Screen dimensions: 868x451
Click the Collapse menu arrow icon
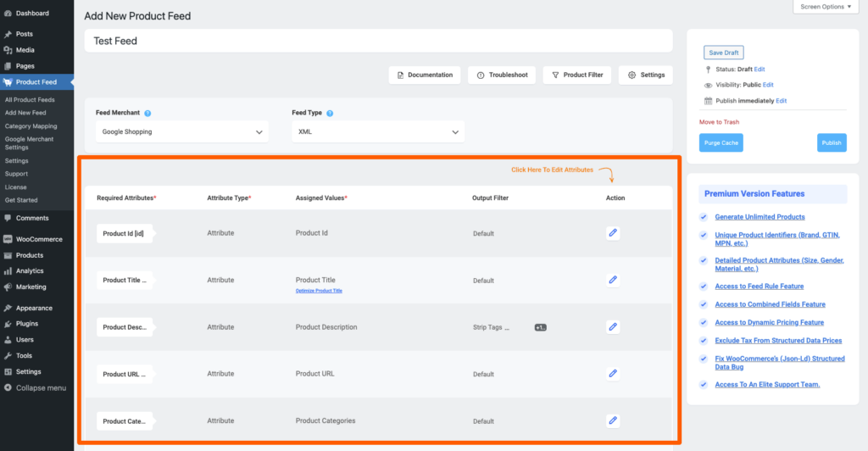8,388
